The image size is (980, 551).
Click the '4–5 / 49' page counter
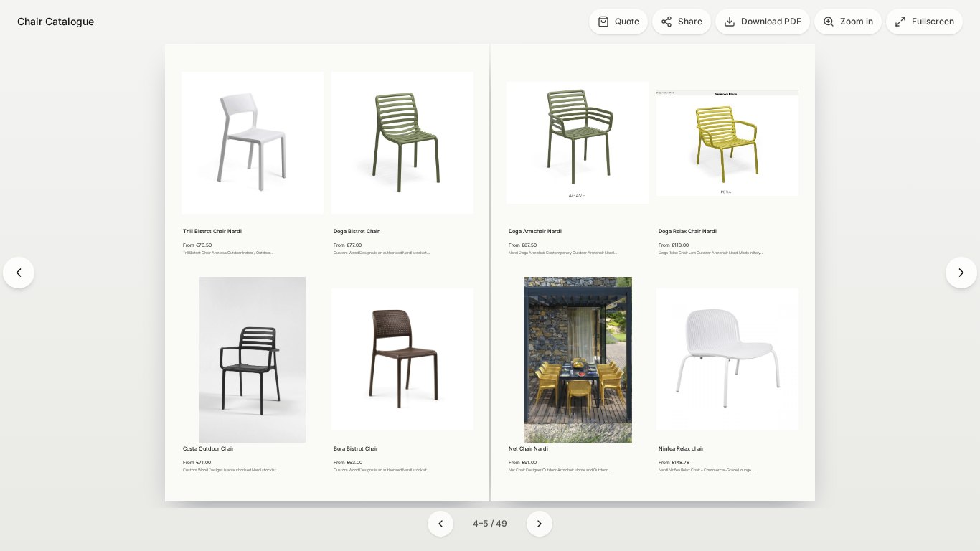(x=490, y=524)
